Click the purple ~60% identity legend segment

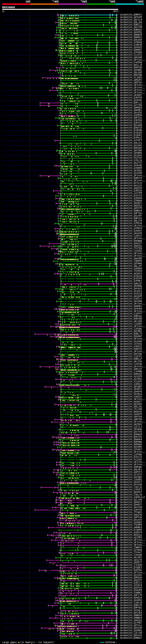pyautogui.click(x=73, y=4)
